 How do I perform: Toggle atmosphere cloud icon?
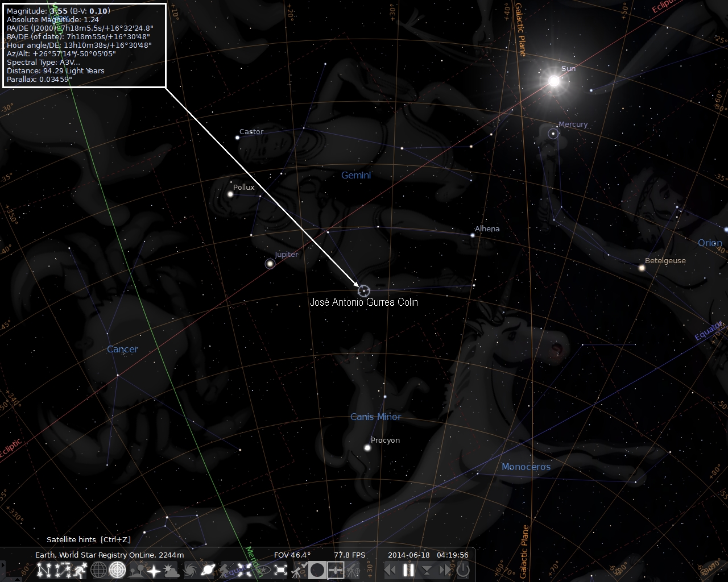pos(172,570)
